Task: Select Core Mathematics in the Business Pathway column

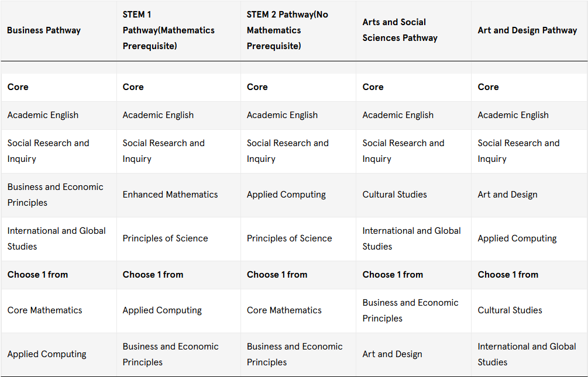Action: point(45,310)
